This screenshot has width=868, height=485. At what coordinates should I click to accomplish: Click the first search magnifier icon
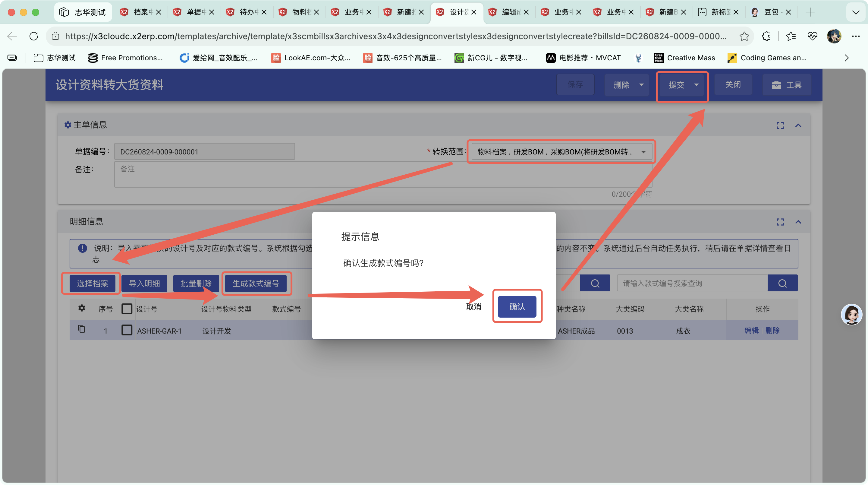[595, 283]
